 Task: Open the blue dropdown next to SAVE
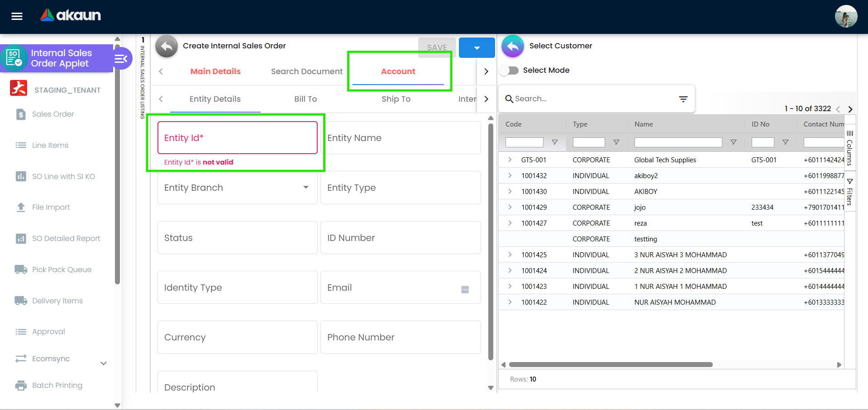[477, 48]
